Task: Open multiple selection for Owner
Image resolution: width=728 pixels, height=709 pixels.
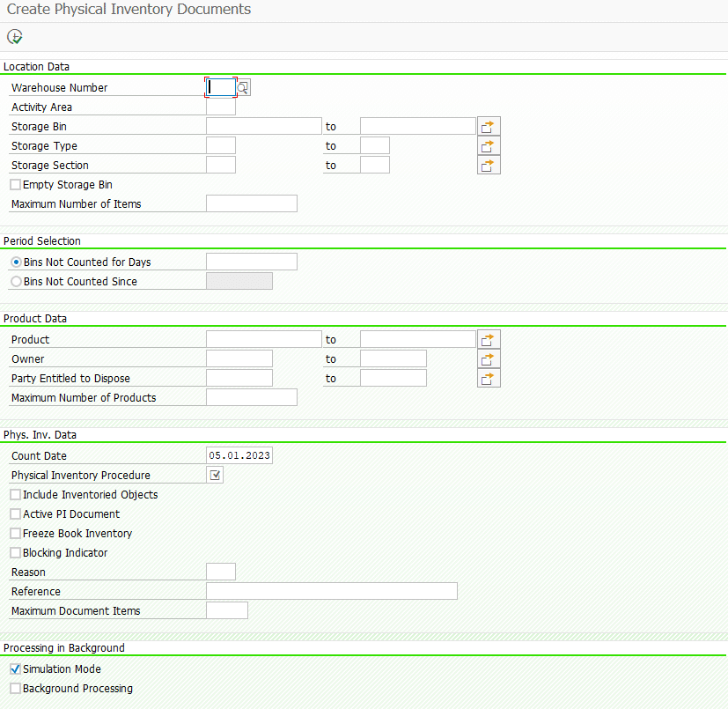Action: pyautogui.click(x=489, y=358)
